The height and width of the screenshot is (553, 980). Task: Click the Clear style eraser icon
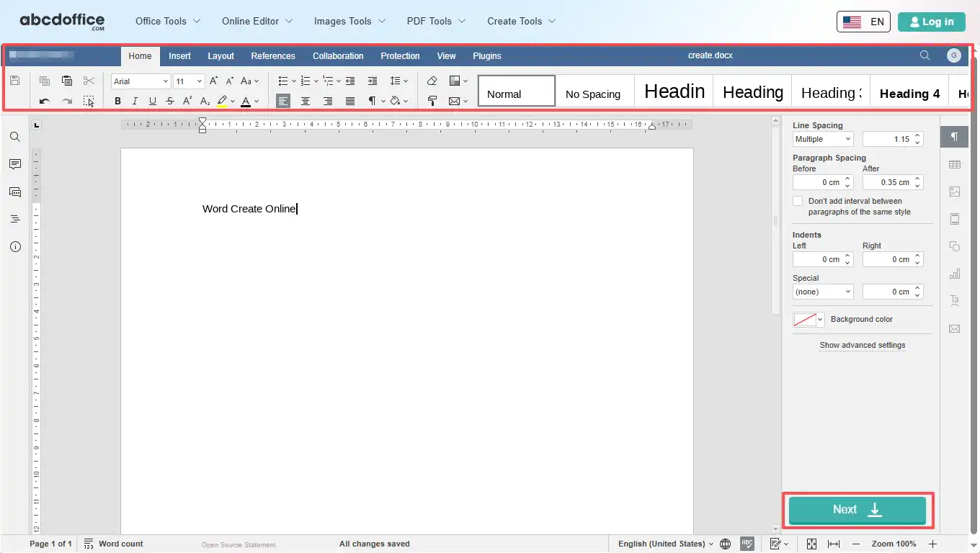(432, 81)
